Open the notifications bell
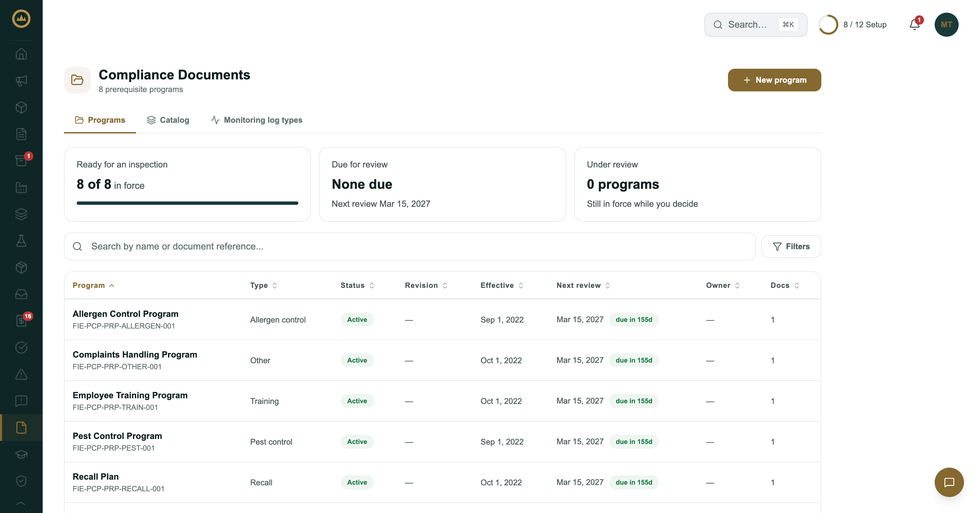 (915, 24)
